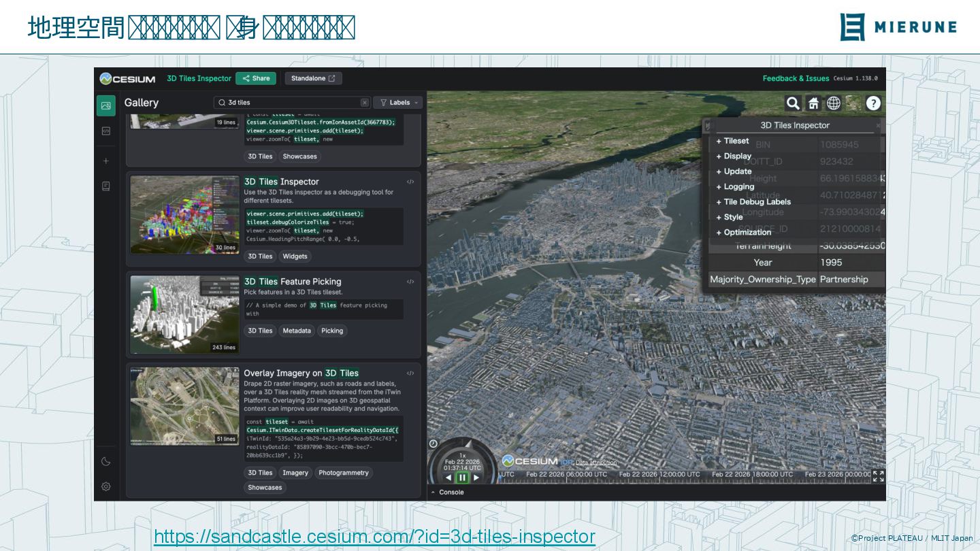Open the Labels filter dropdown
980x551 pixels.
(398, 103)
